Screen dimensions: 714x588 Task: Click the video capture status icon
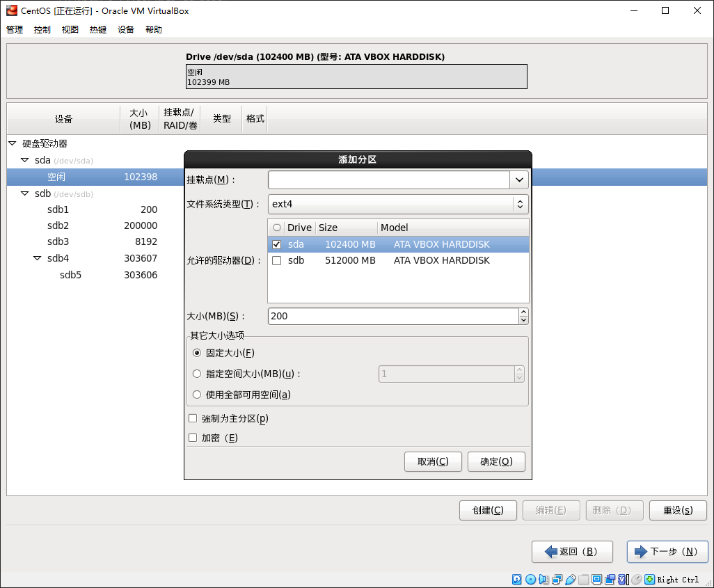[x=610, y=580]
